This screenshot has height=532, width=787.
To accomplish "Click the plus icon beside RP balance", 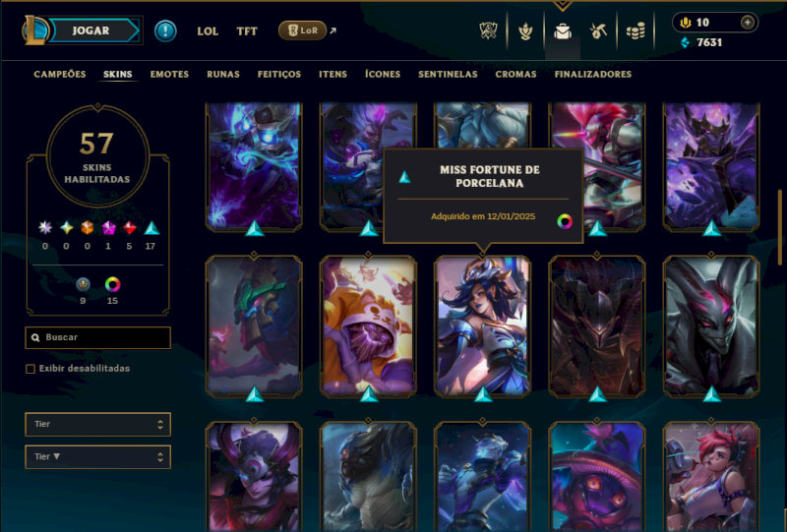I will (x=748, y=22).
